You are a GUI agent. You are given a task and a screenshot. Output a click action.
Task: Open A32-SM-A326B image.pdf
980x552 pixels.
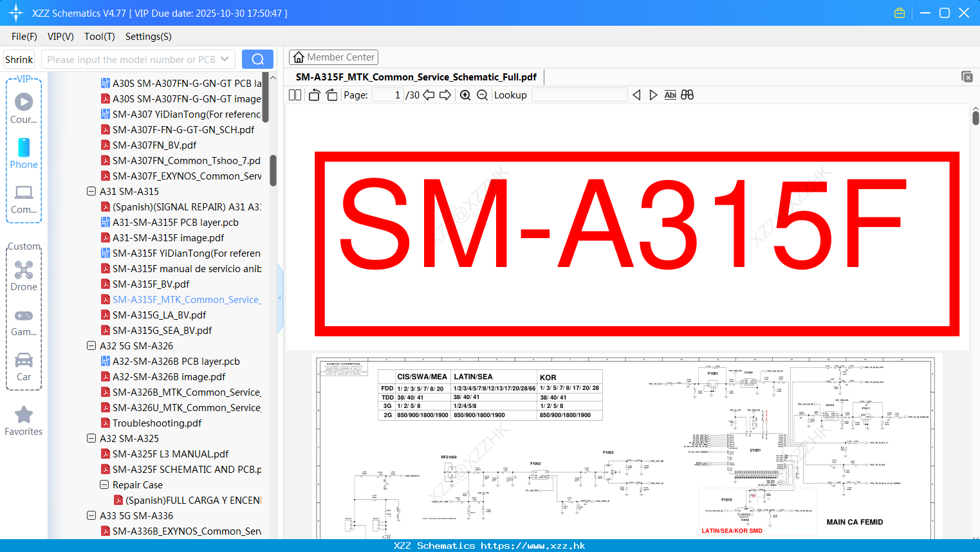pos(163,376)
